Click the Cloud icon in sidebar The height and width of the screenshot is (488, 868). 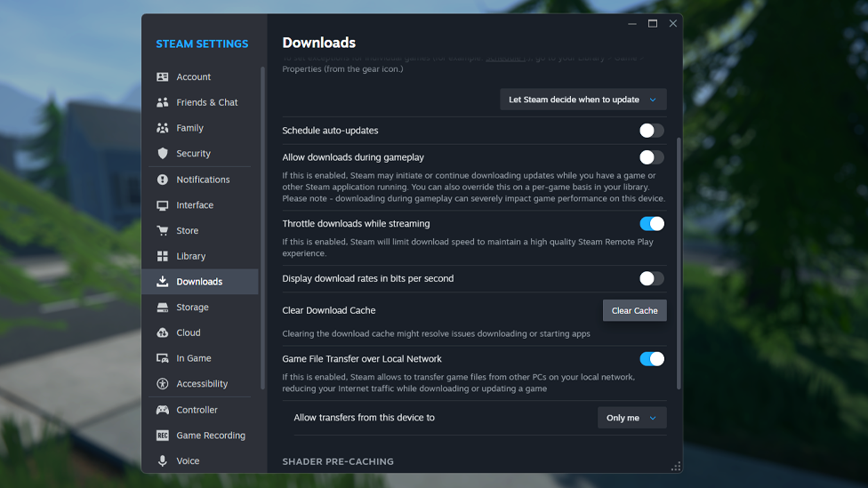[x=162, y=332]
